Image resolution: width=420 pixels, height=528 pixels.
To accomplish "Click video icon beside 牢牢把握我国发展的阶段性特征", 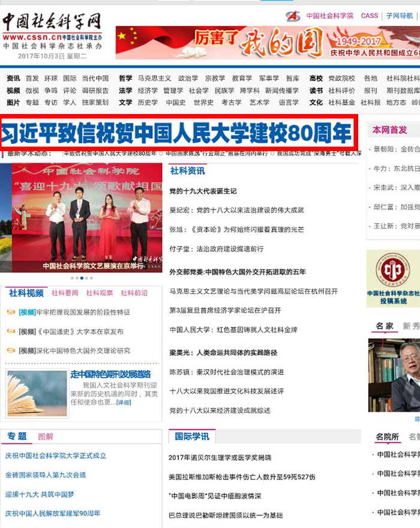I will coord(11,312).
